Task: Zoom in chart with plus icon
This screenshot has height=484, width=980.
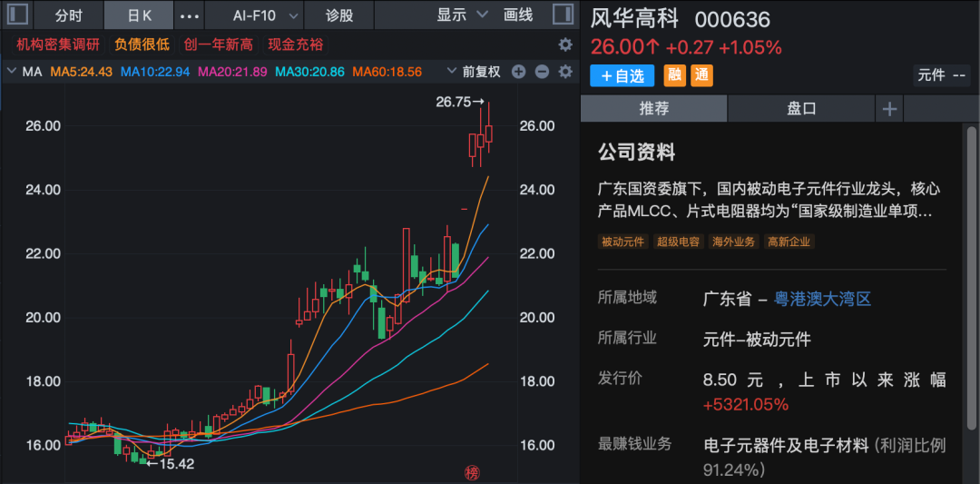Action: click(519, 72)
